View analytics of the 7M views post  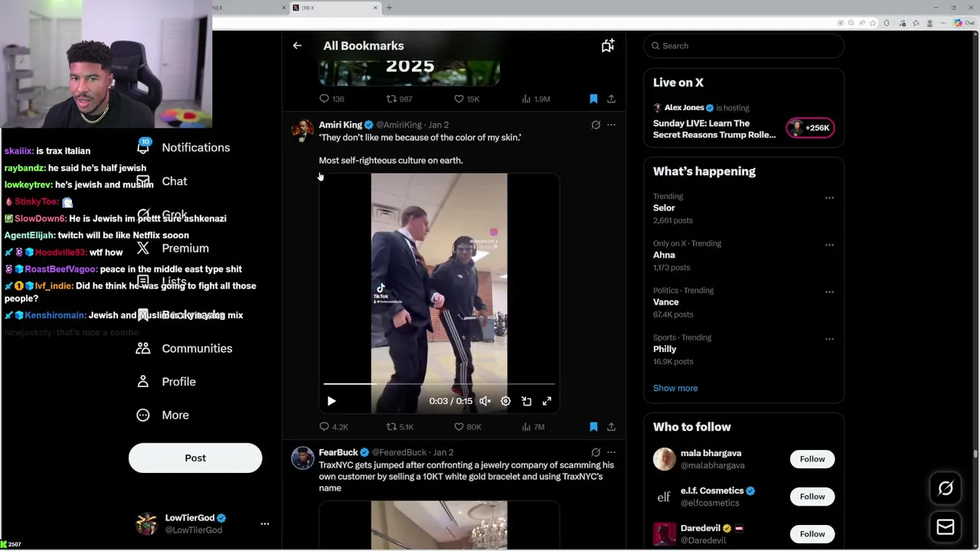pos(533,426)
